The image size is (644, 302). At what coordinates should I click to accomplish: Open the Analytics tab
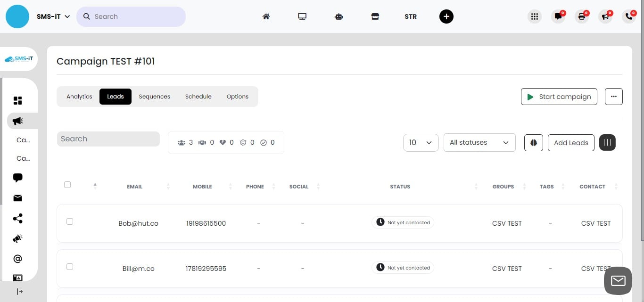(79, 96)
